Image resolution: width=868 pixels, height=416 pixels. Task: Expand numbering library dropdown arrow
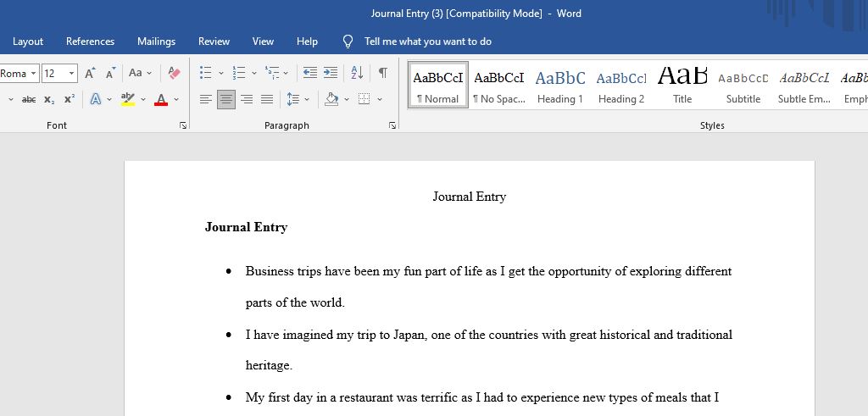point(254,73)
